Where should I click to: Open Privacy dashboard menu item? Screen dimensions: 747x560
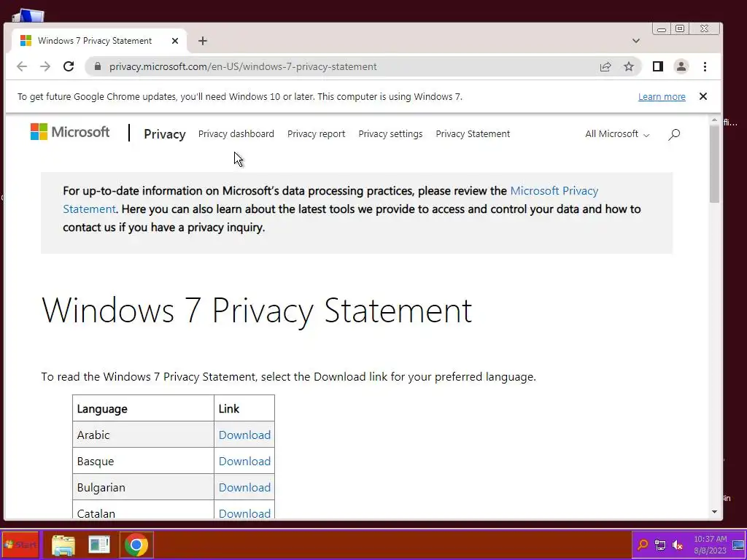236,134
